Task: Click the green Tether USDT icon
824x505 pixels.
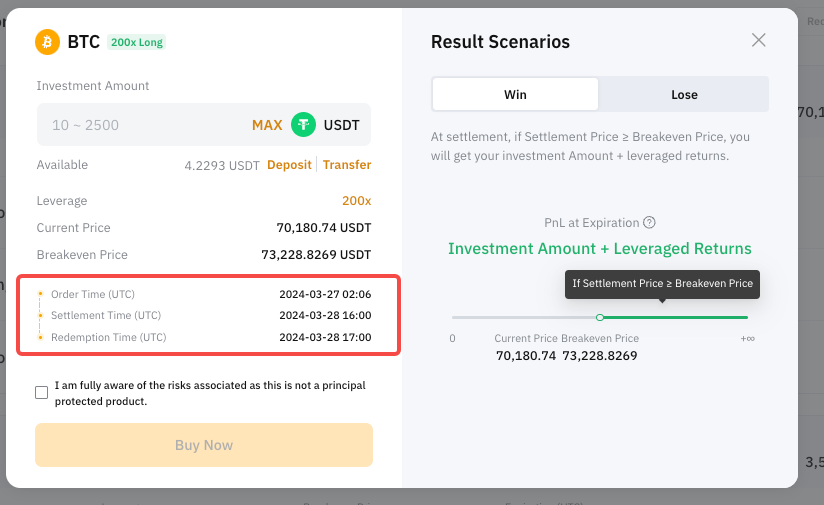Action: pyautogui.click(x=303, y=125)
